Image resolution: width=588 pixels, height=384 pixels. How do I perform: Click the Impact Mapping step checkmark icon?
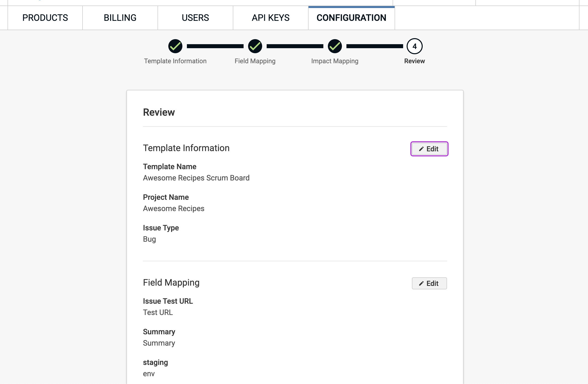(335, 46)
